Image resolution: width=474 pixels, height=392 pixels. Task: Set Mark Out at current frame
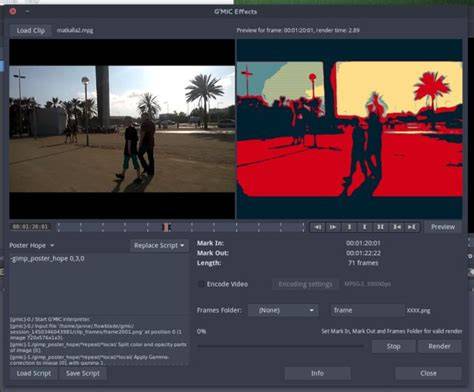[x=364, y=227]
